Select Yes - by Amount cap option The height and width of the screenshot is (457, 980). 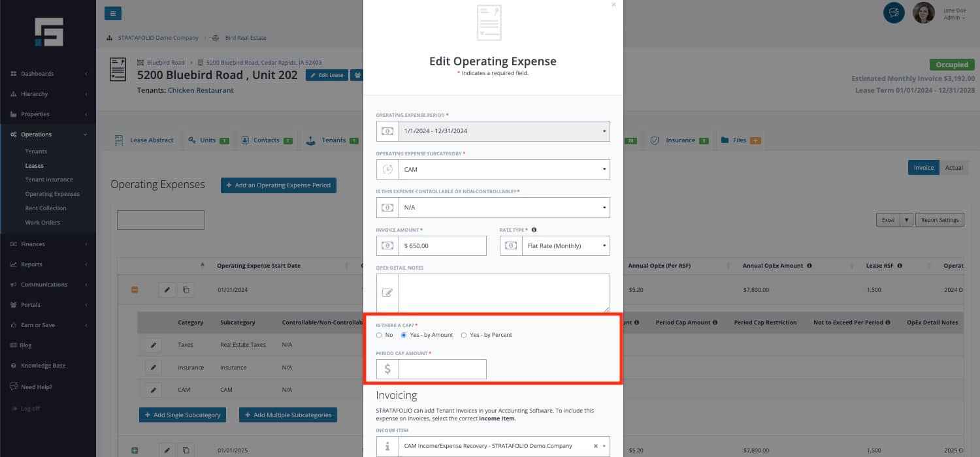pyautogui.click(x=404, y=335)
